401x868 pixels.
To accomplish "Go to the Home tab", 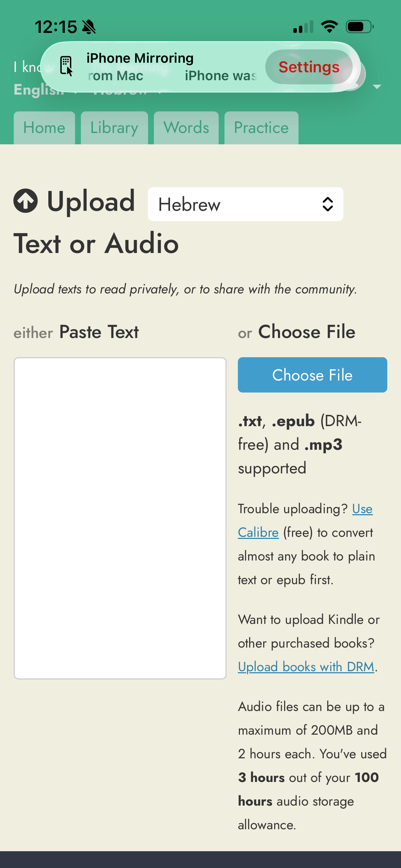I will pyautogui.click(x=44, y=128).
